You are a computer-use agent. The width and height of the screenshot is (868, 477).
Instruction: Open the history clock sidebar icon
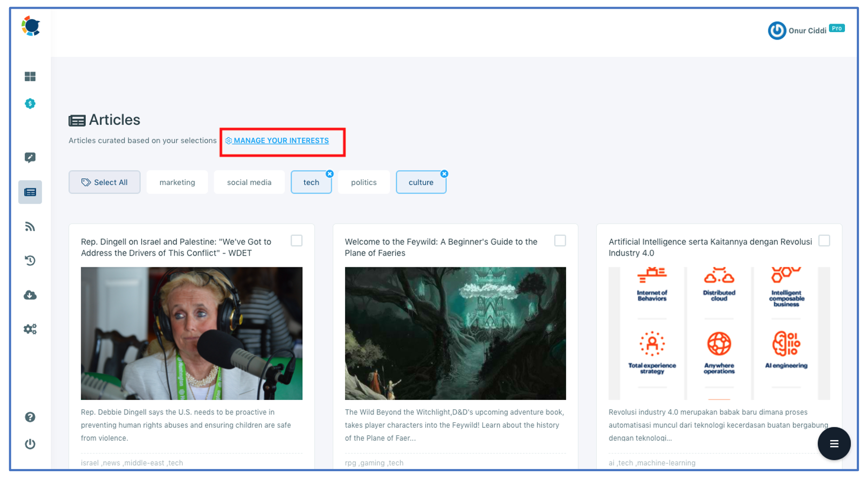30,260
